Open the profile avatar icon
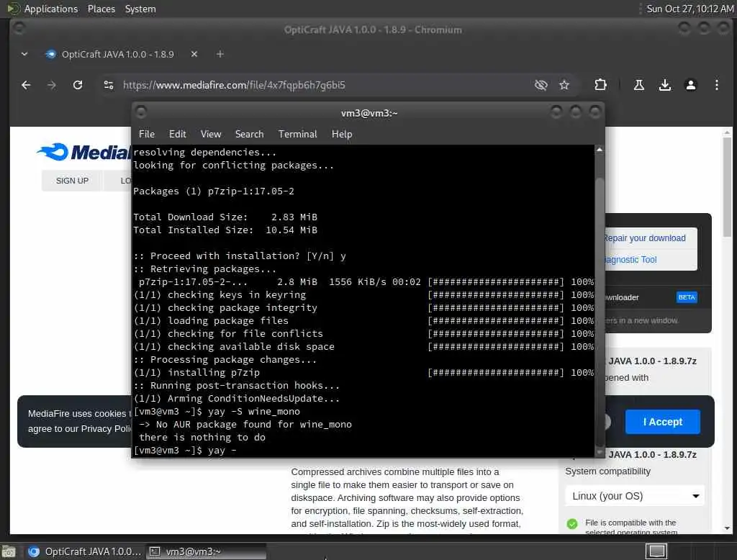This screenshot has height=560, width=737. tap(690, 85)
